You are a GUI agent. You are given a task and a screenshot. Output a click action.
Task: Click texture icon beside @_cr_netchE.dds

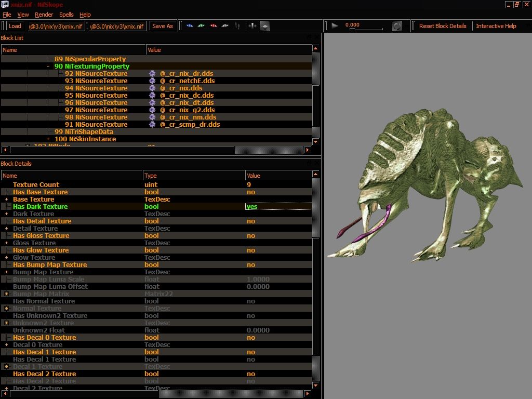coord(152,81)
